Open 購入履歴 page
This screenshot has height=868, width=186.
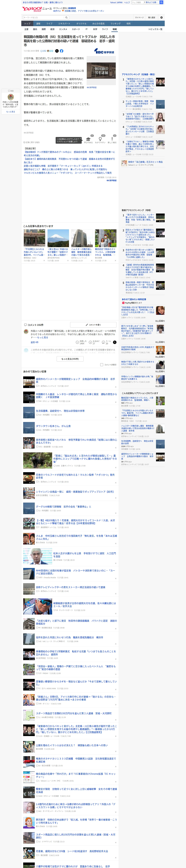[152, 18]
